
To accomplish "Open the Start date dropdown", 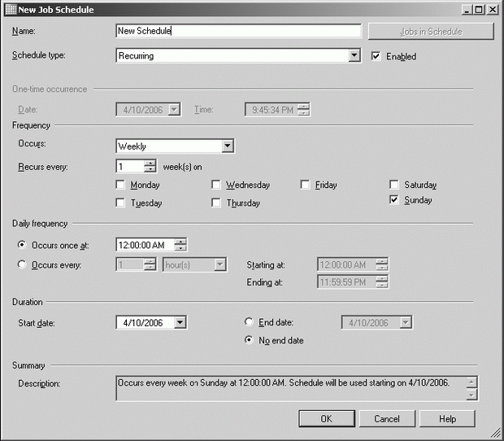I will (x=180, y=322).
